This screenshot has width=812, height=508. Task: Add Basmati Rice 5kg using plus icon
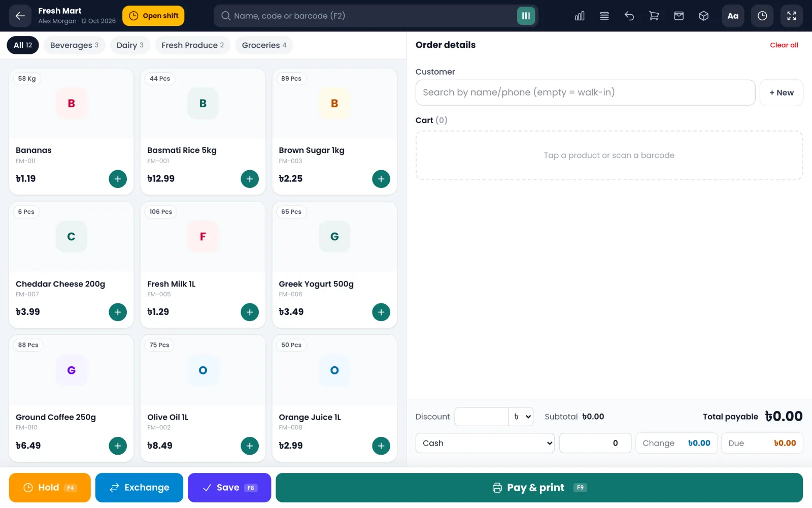click(250, 179)
